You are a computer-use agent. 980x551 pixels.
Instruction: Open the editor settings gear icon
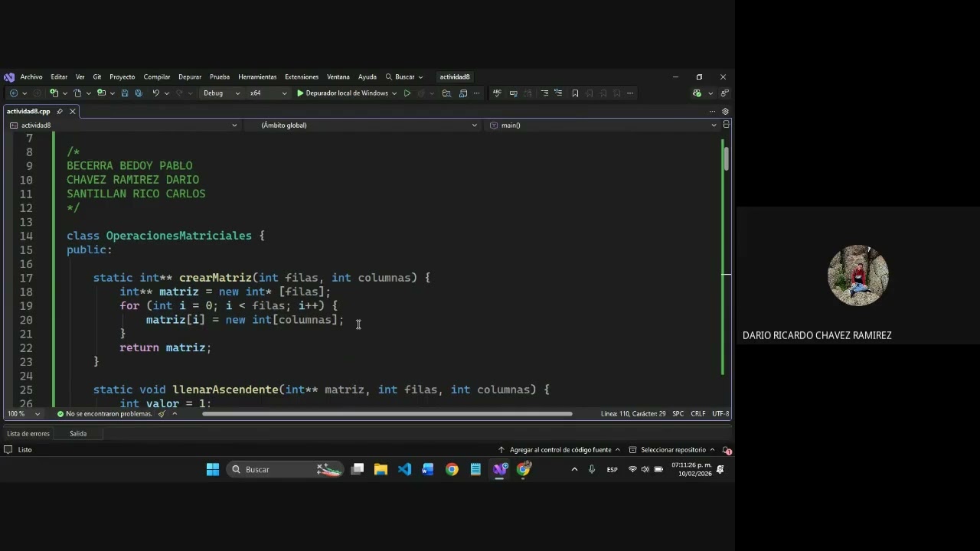pos(725,111)
